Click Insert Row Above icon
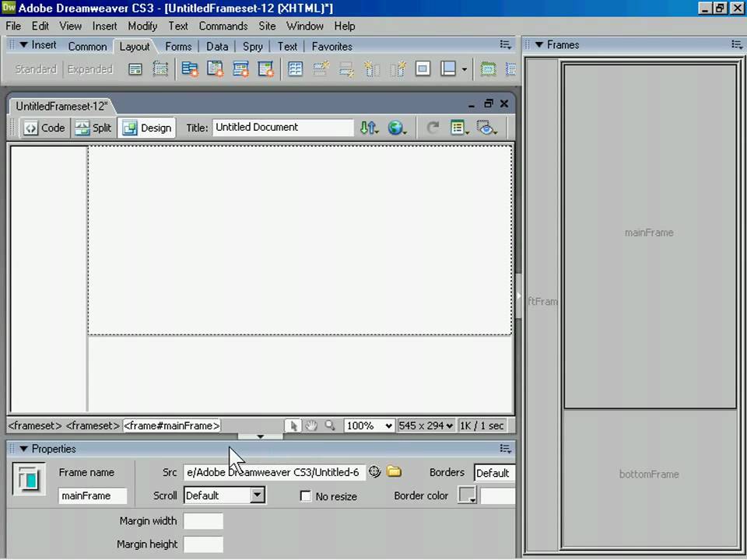Screen dimensions: 747x560 321,69
